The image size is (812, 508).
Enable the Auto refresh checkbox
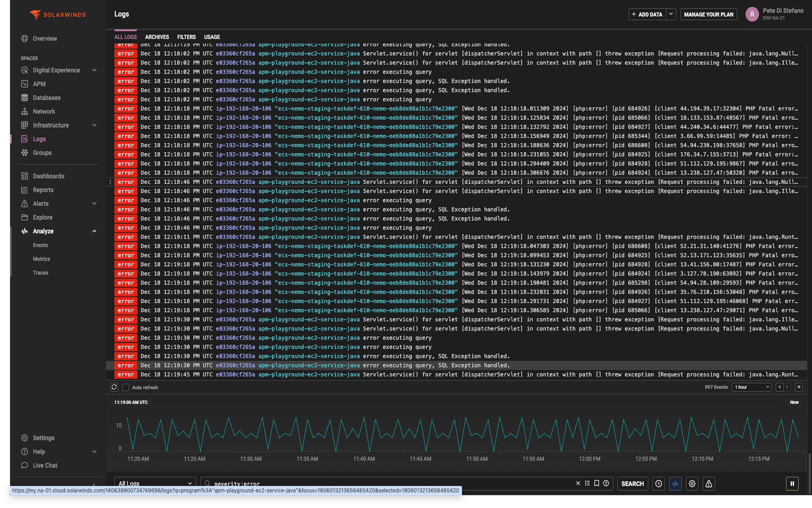click(x=126, y=387)
